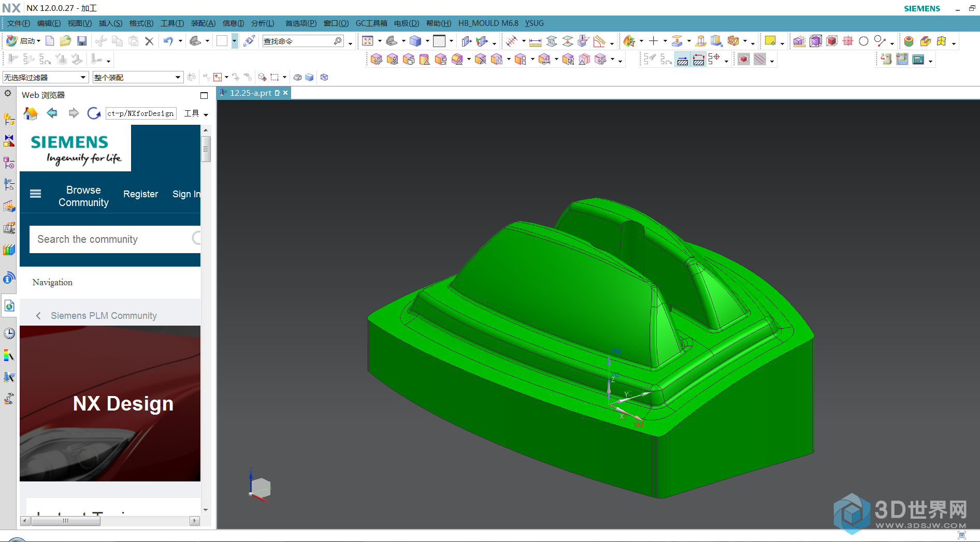Open the resource bar gear settings
980x542 pixels.
pos(8,94)
